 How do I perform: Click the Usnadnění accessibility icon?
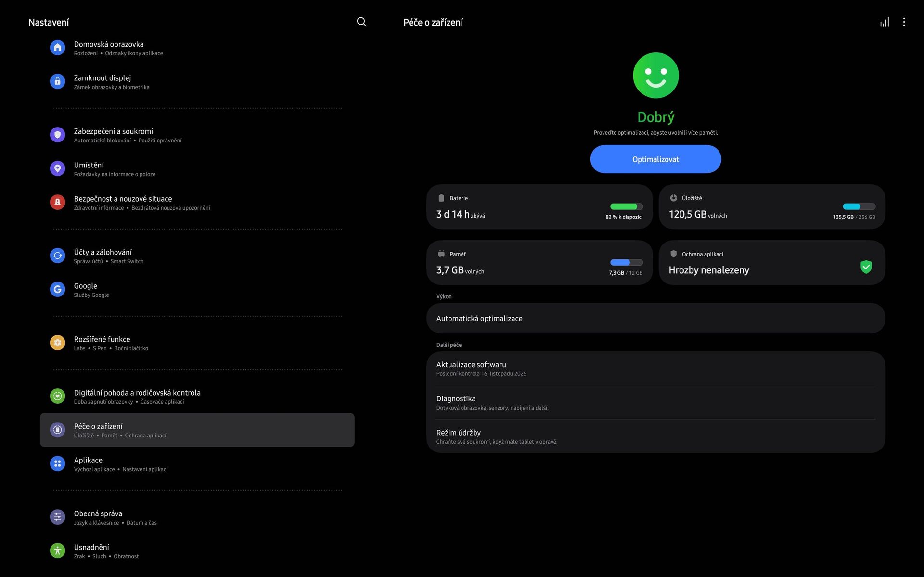57,551
